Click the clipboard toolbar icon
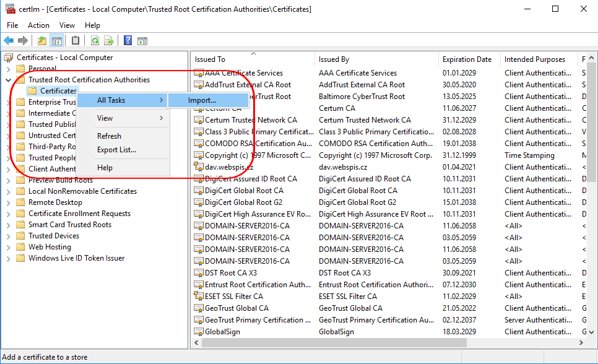 pos(76,41)
